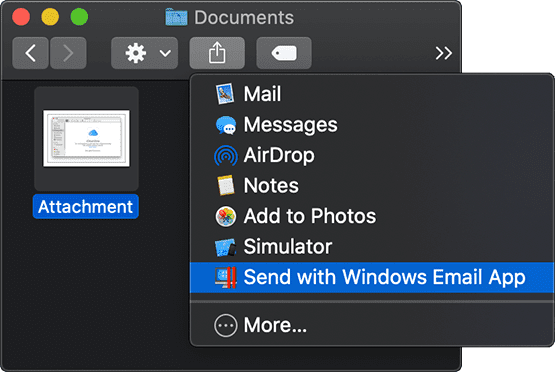
Task: Expand the toolbar overflow double chevron
Action: 444,53
